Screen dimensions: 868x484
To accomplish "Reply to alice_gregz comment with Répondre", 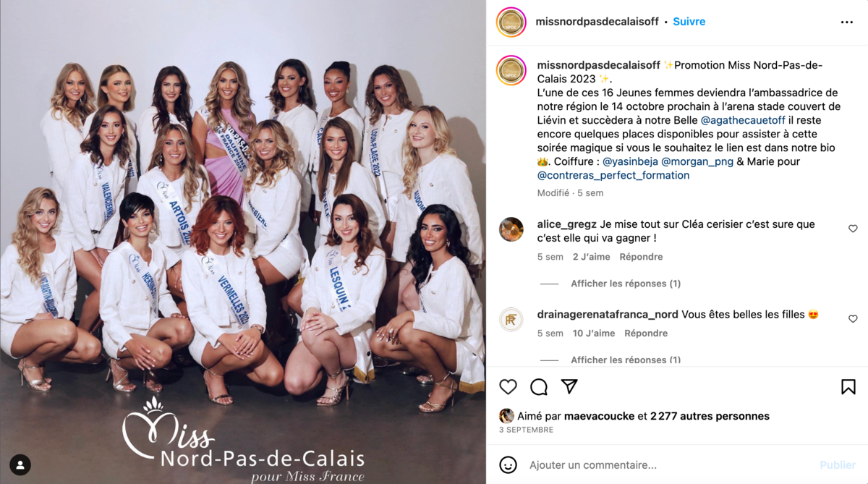I will (641, 257).
